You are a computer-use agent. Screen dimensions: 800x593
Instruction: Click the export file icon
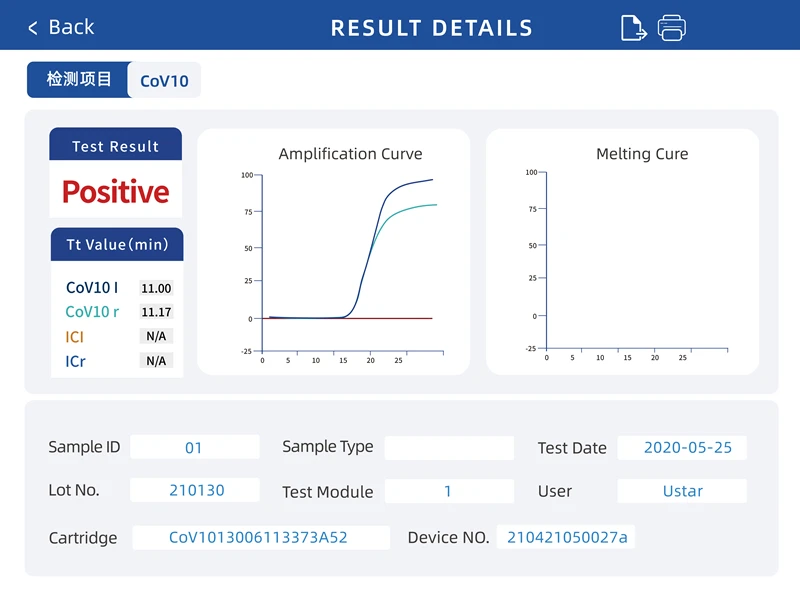point(634,28)
